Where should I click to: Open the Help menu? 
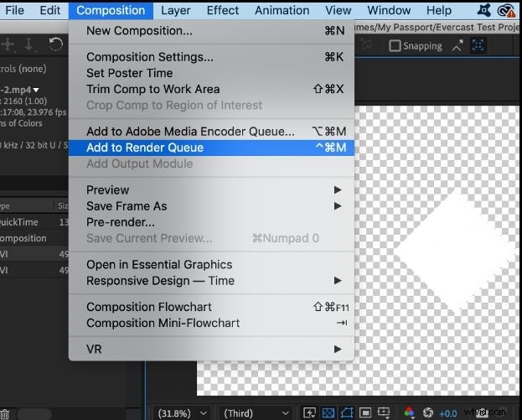[x=439, y=10]
